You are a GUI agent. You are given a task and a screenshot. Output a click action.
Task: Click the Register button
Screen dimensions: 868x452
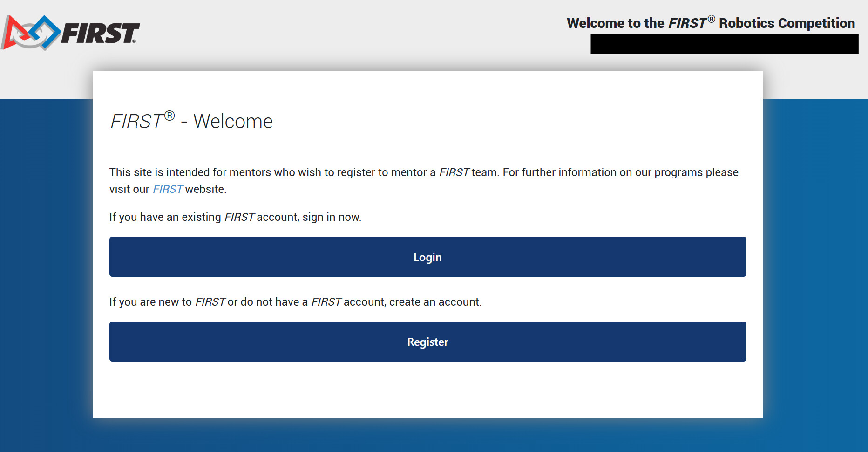[x=427, y=342]
